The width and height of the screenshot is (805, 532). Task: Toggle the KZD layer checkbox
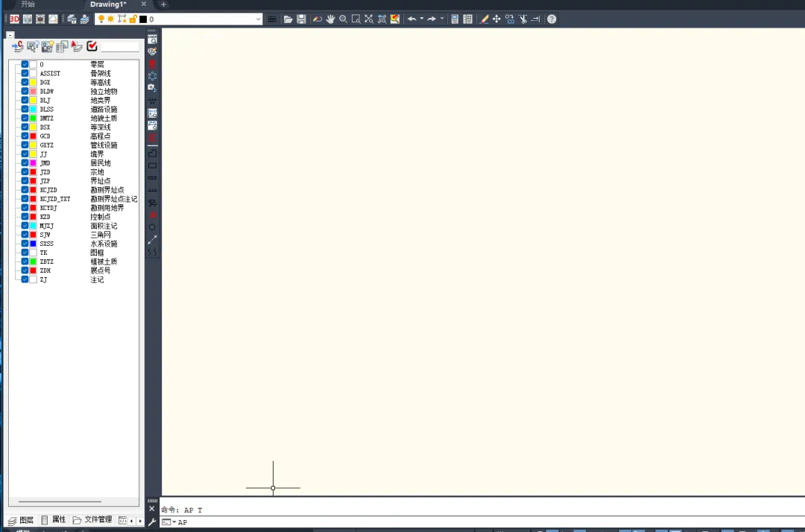[25, 217]
